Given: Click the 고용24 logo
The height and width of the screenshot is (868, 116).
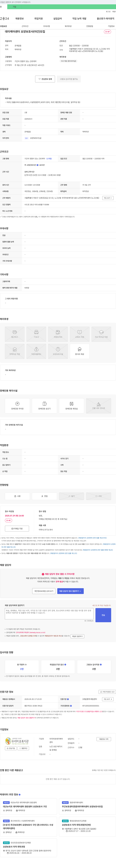Looking at the screenshot, I should (4, 19).
